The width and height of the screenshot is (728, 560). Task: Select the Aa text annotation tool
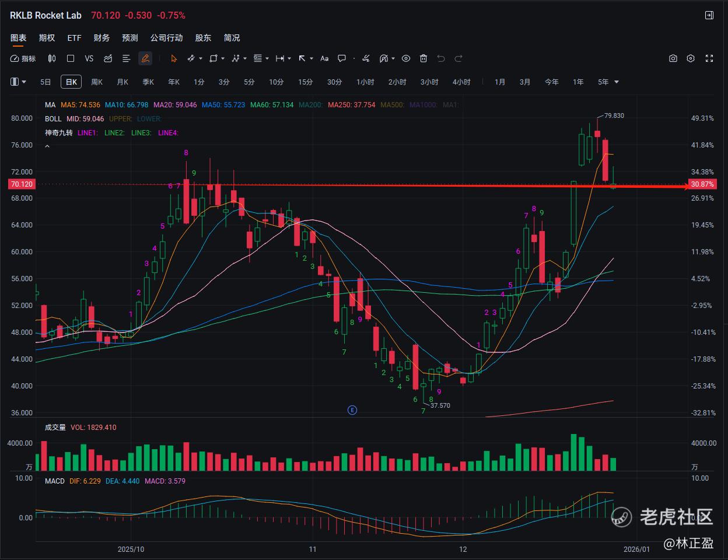(325, 58)
